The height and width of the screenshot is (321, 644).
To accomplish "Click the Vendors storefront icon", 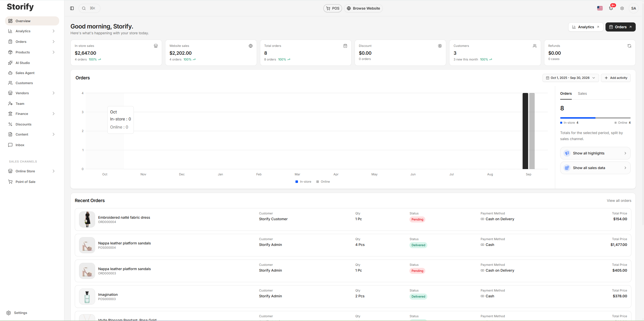I will pos(10,93).
